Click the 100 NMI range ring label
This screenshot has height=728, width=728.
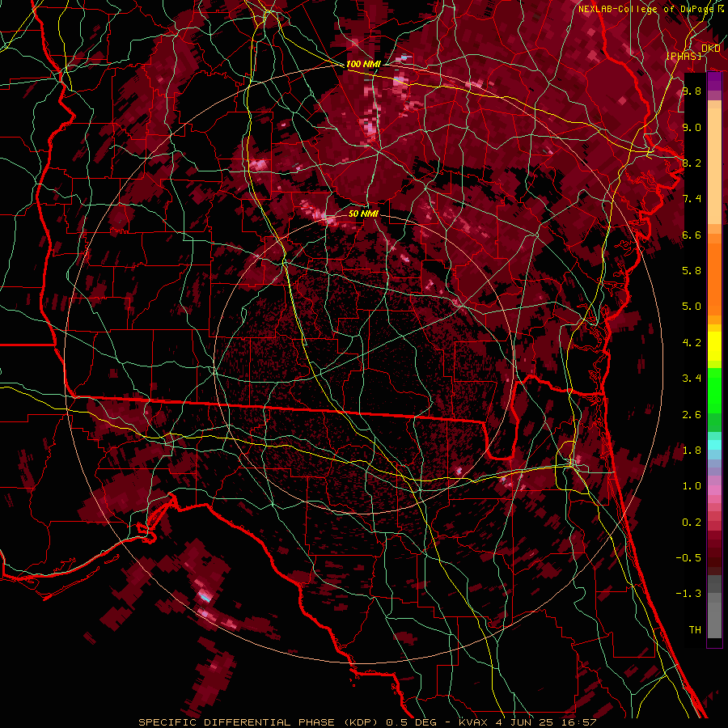[363, 64]
